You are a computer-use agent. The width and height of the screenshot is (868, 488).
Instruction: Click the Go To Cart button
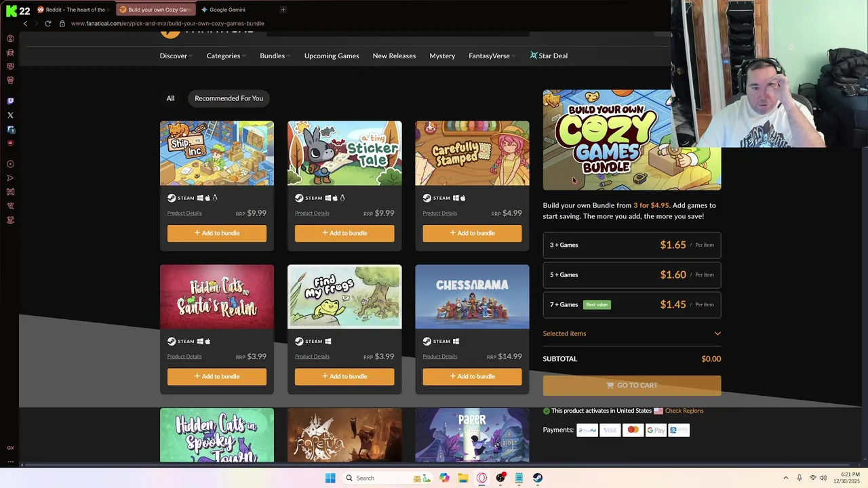(x=632, y=385)
